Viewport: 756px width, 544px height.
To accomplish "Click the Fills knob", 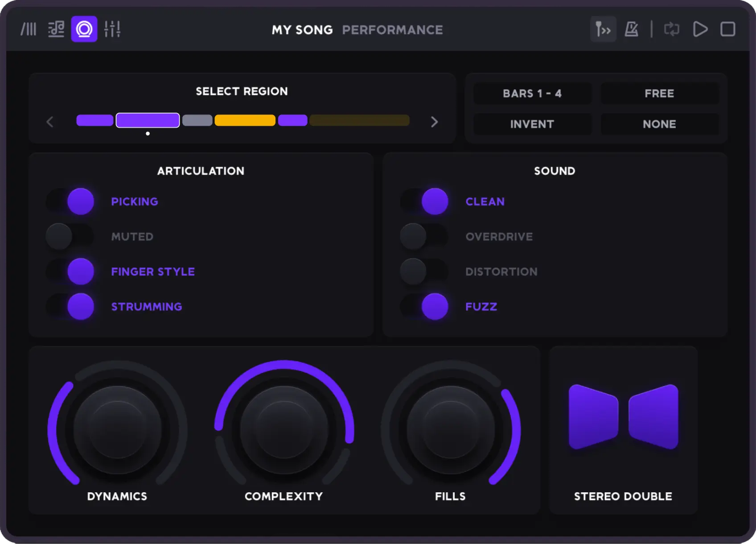I will pyautogui.click(x=451, y=430).
